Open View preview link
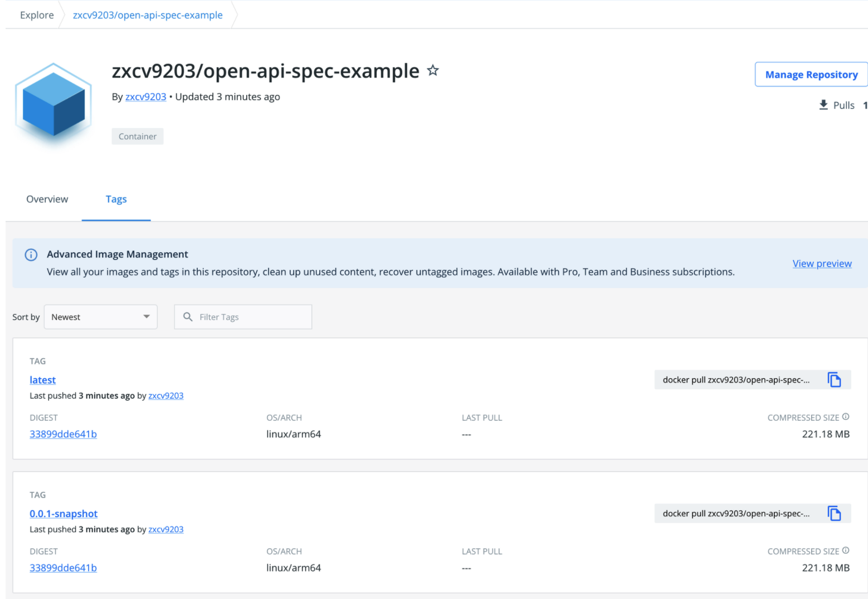This screenshot has width=868, height=599. click(822, 263)
